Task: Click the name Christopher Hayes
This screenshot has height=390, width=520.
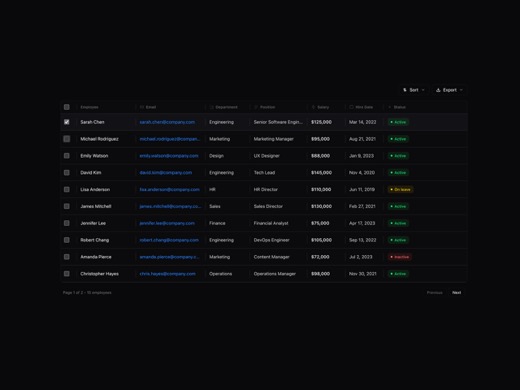Action: tap(99, 274)
